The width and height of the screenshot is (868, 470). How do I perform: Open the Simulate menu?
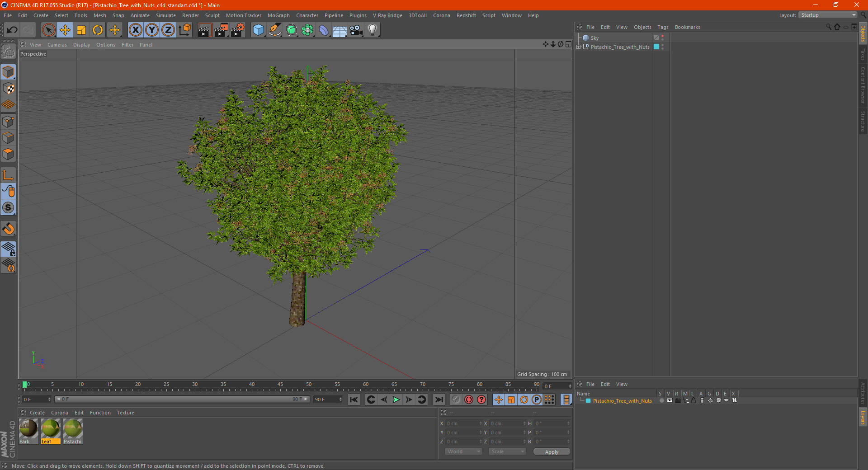click(166, 15)
